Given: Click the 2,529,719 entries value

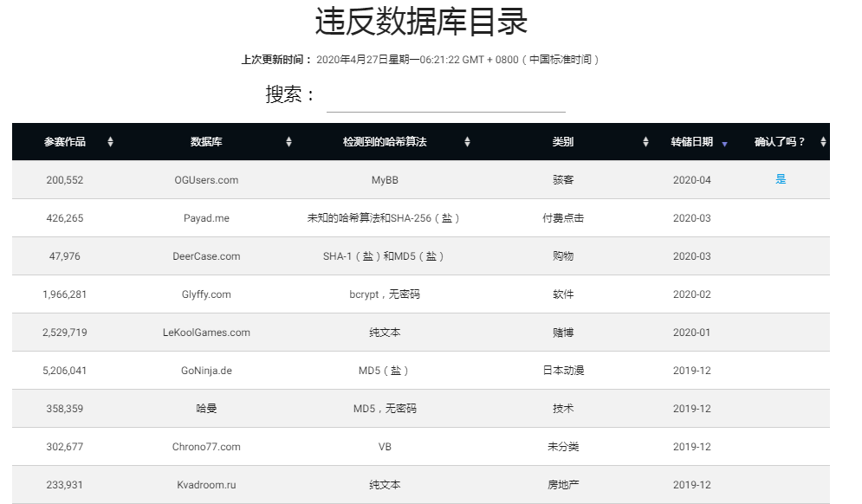Looking at the screenshot, I should pos(65,333).
